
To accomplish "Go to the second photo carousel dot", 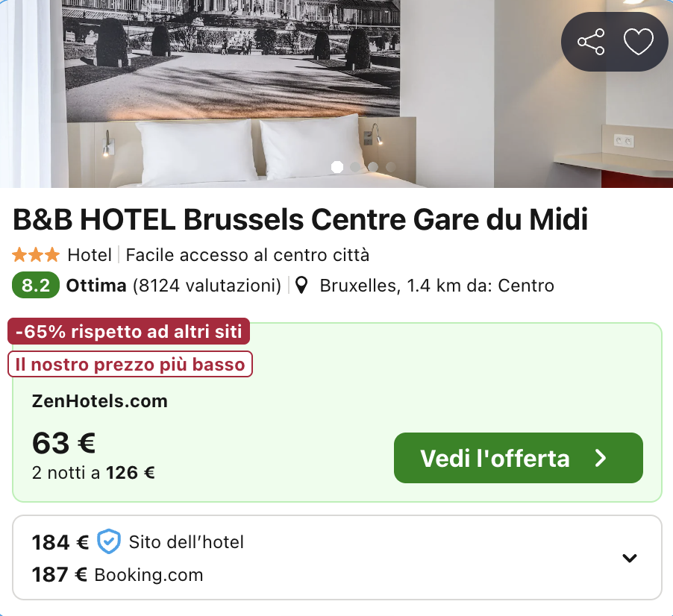I will [x=355, y=167].
